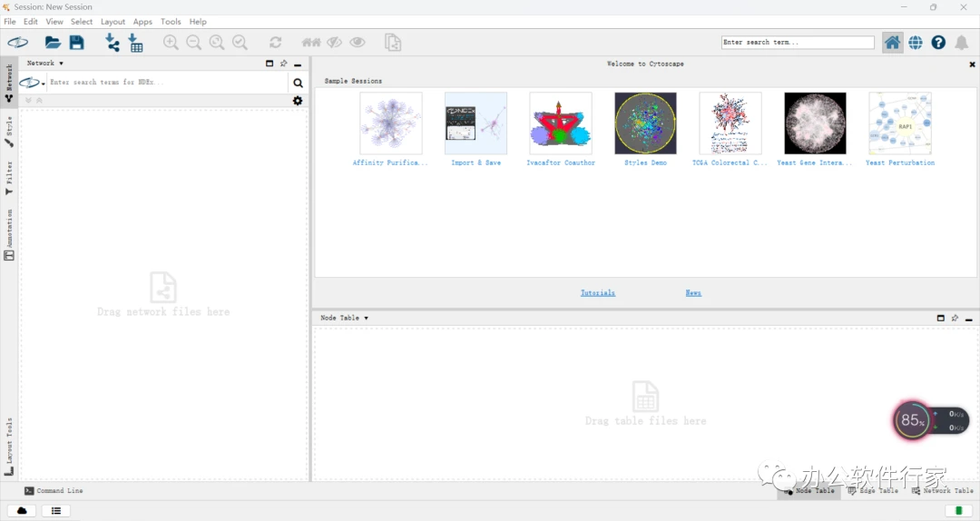Image resolution: width=980 pixels, height=521 pixels.
Task: Open the Edit menu
Action: coord(31,21)
